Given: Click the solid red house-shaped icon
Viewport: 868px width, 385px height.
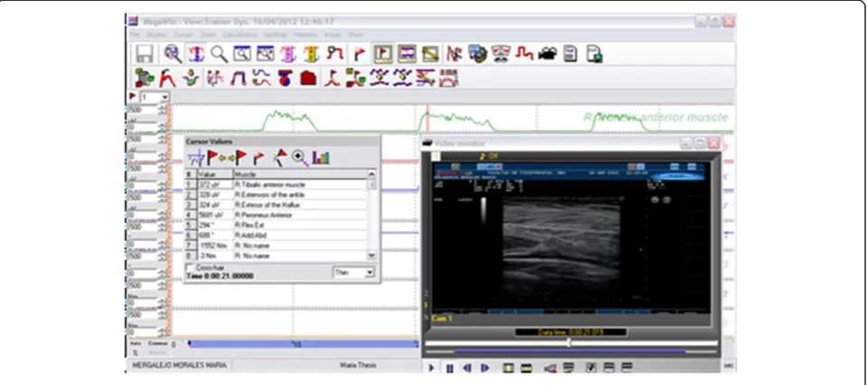Looking at the screenshot, I should click(308, 78).
